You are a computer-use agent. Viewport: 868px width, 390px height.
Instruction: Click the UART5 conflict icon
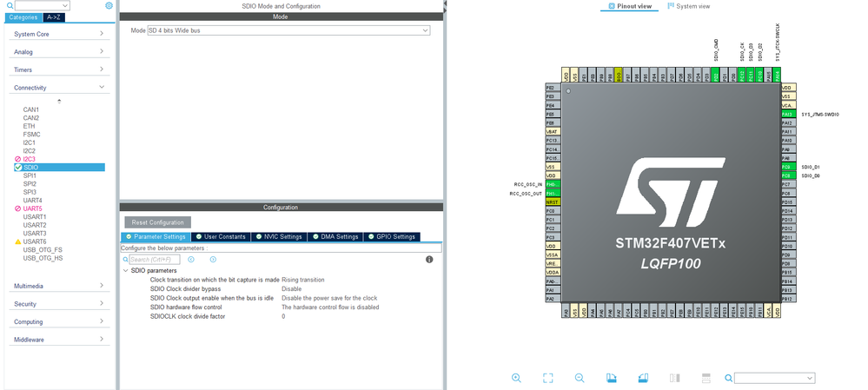pos(18,208)
